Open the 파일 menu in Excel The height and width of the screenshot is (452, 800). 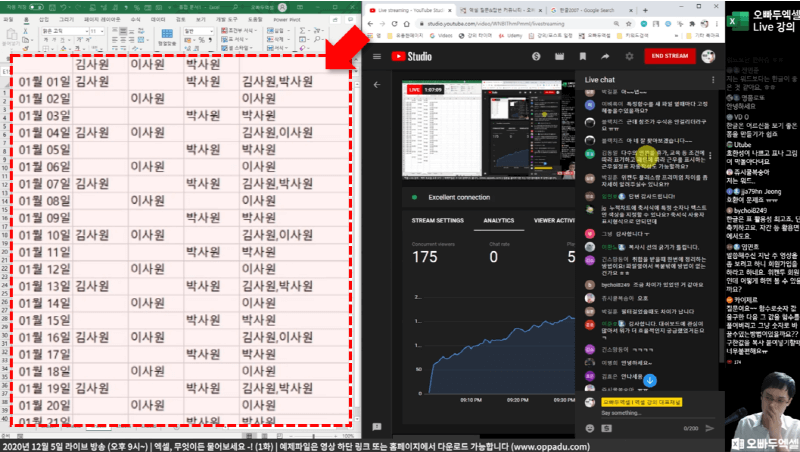8,19
